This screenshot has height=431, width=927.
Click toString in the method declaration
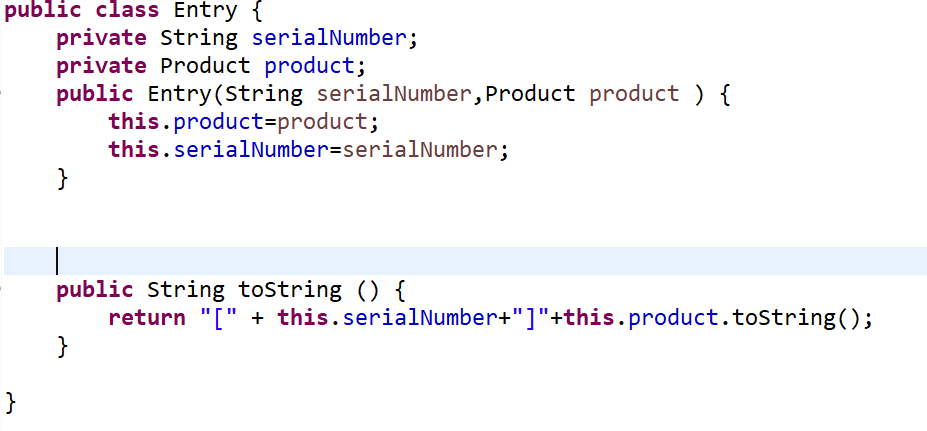coord(290,290)
